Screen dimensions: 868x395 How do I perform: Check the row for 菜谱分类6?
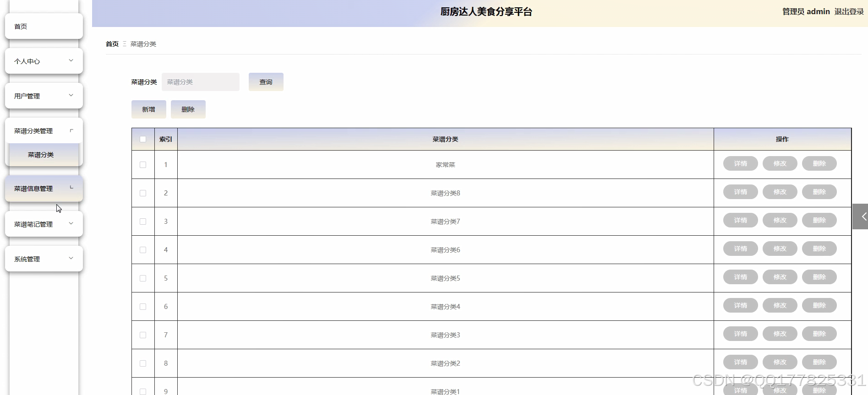tap(143, 250)
